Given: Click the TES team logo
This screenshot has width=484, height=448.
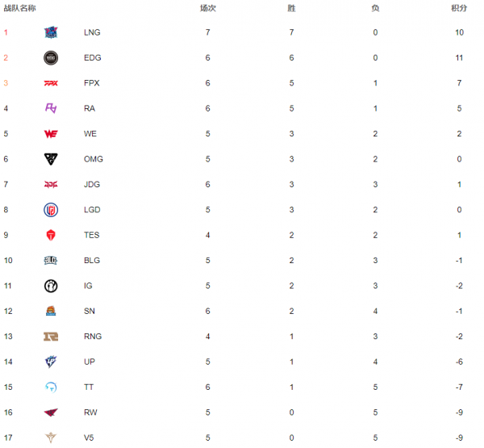Looking at the screenshot, I should click(51, 235).
